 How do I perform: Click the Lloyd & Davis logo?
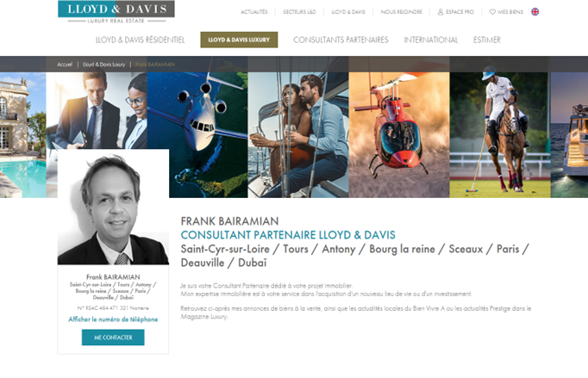[x=116, y=12]
